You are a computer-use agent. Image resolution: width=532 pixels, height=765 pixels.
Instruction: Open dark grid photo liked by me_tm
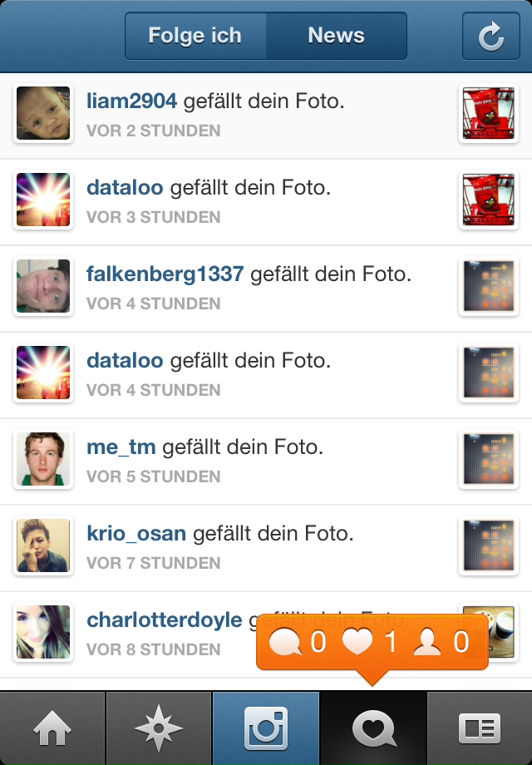[489, 459]
